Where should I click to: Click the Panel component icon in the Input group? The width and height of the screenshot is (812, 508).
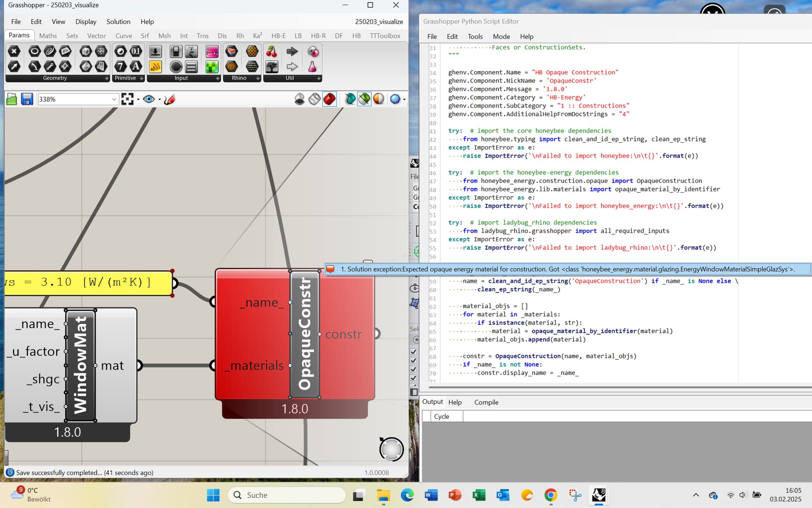[x=192, y=66]
